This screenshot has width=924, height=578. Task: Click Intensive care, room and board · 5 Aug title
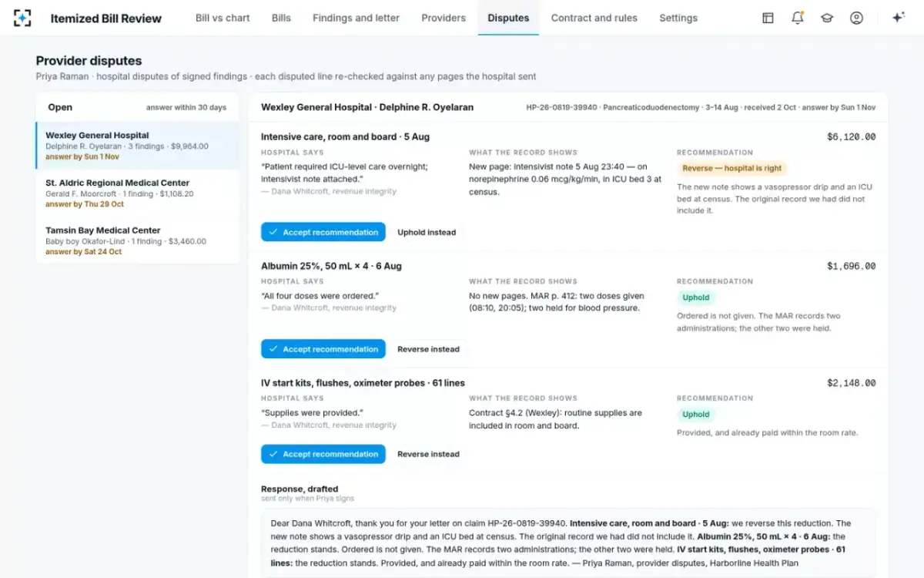pos(345,137)
